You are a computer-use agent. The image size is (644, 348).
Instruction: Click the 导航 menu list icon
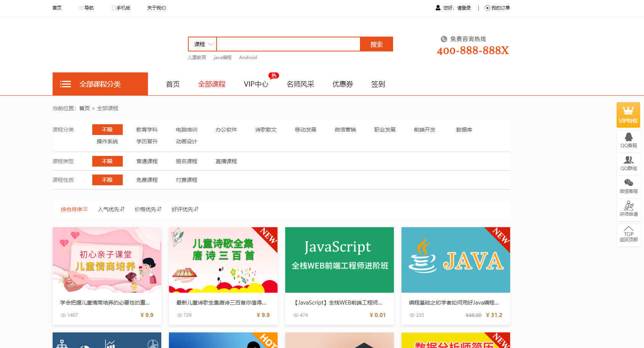coord(81,8)
